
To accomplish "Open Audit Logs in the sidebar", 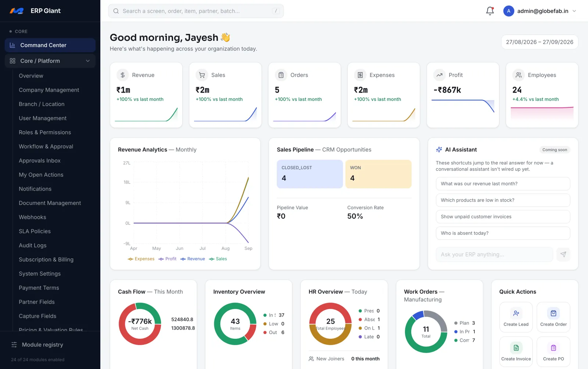I will coord(33,245).
